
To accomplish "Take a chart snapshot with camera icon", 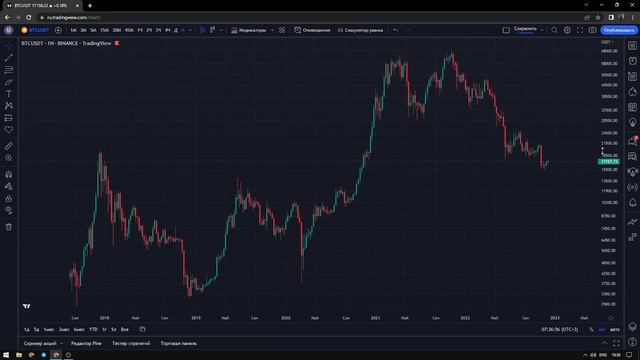I will click(592, 30).
